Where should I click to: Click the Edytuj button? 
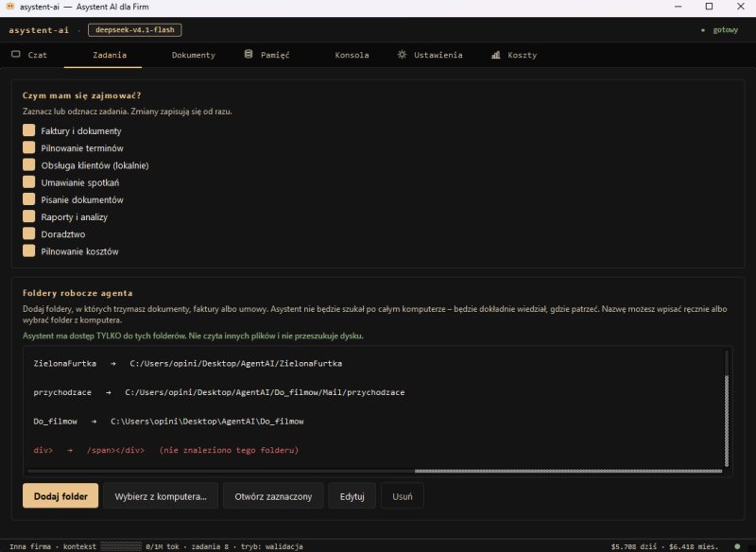pos(352,496)
